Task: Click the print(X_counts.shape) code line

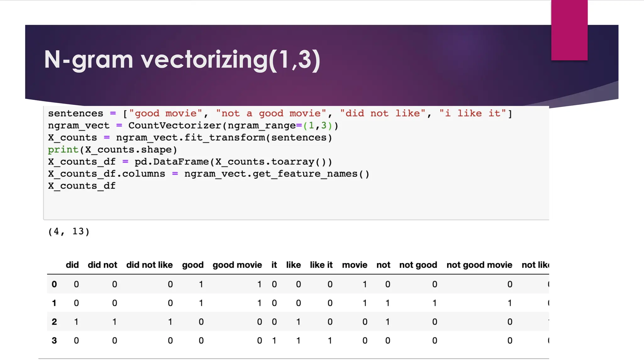Action: pos(113,150)
